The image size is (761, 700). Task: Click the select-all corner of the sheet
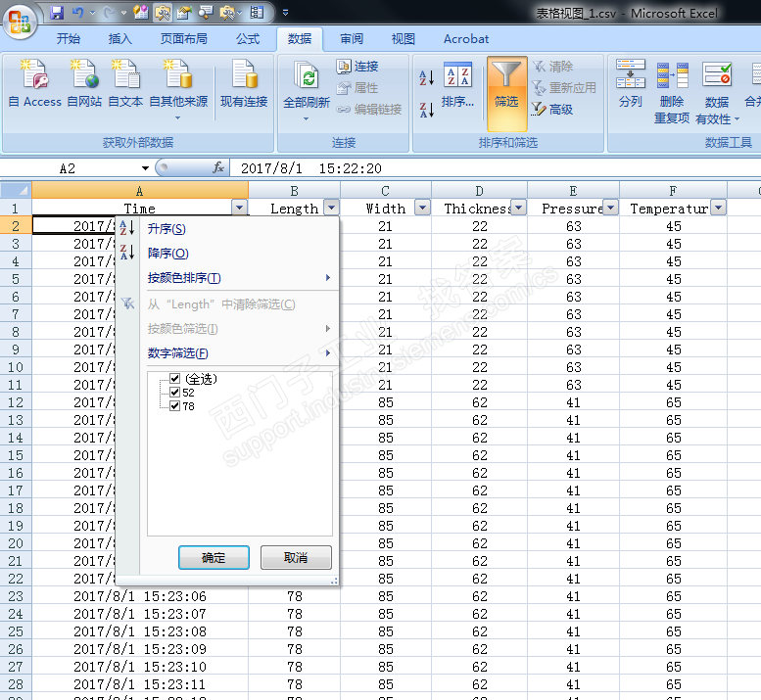coord(16,190)
